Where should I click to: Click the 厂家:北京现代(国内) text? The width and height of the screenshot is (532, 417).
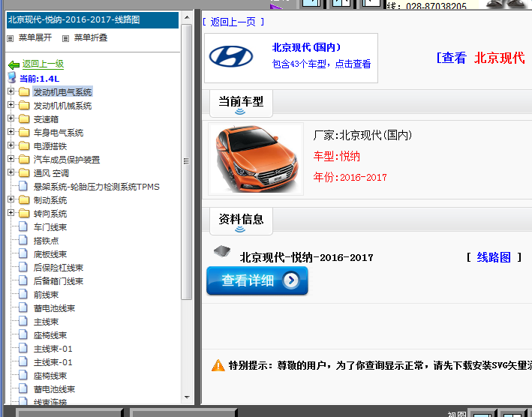pos(362,135)
